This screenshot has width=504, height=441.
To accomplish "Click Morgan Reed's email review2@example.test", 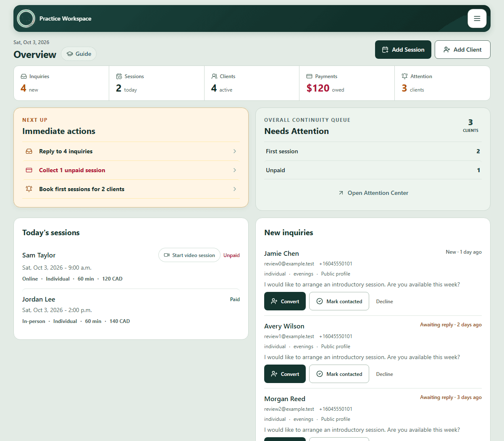I will pos(289,409).
